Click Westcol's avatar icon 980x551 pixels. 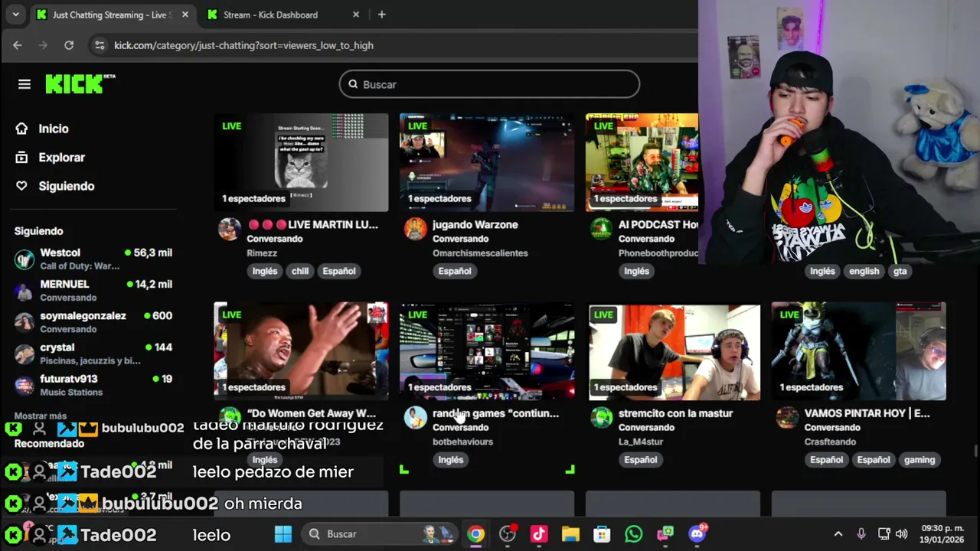24,259
